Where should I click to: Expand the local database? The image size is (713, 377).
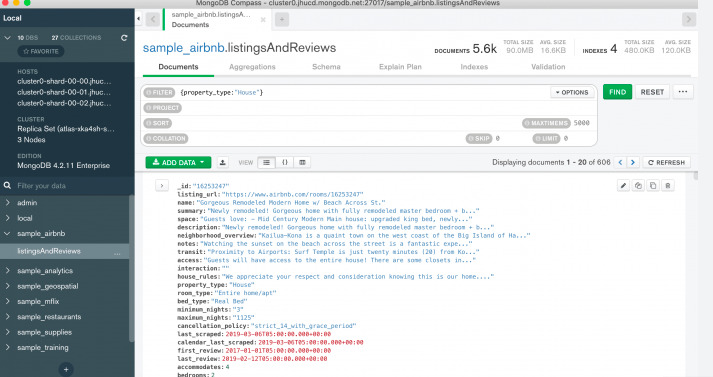point(7,218)
